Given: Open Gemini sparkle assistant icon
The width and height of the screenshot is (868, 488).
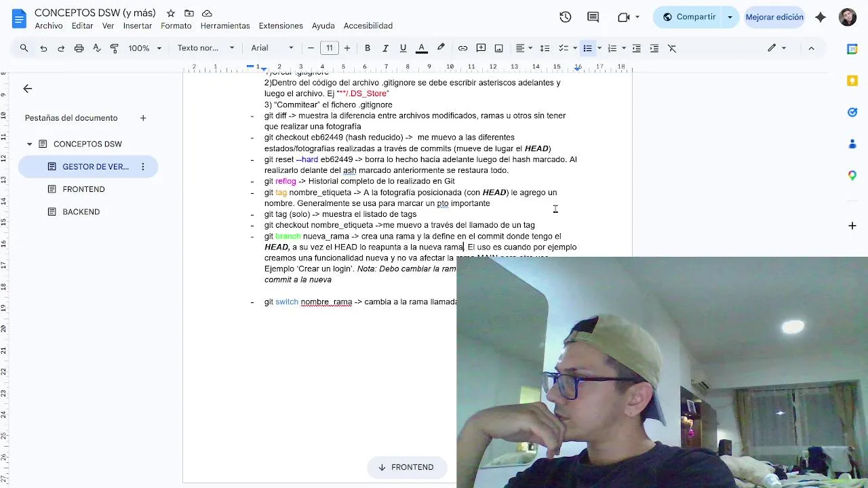Looking at the screenshot, I should pyautogui.click(x=821, y=17).
